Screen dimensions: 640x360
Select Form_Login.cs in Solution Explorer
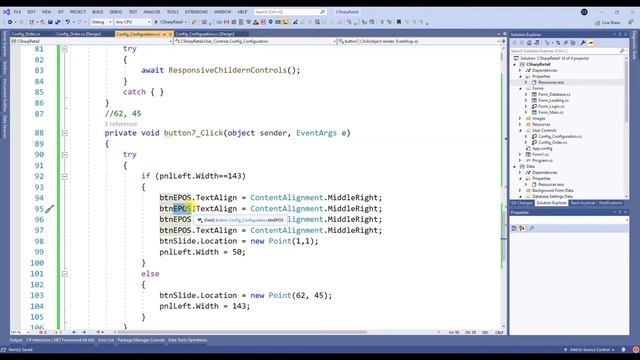coord(551,107)
